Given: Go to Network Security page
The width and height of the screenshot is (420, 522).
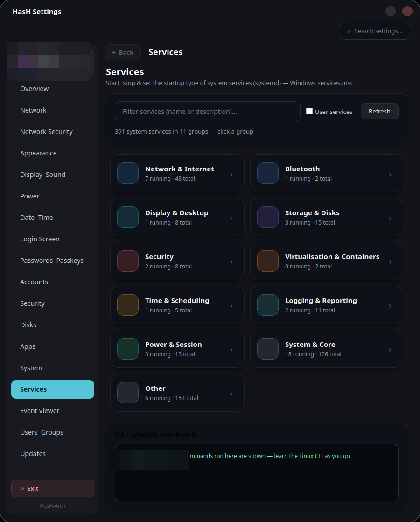Looking at the screenshot, I should pos(53,132).
